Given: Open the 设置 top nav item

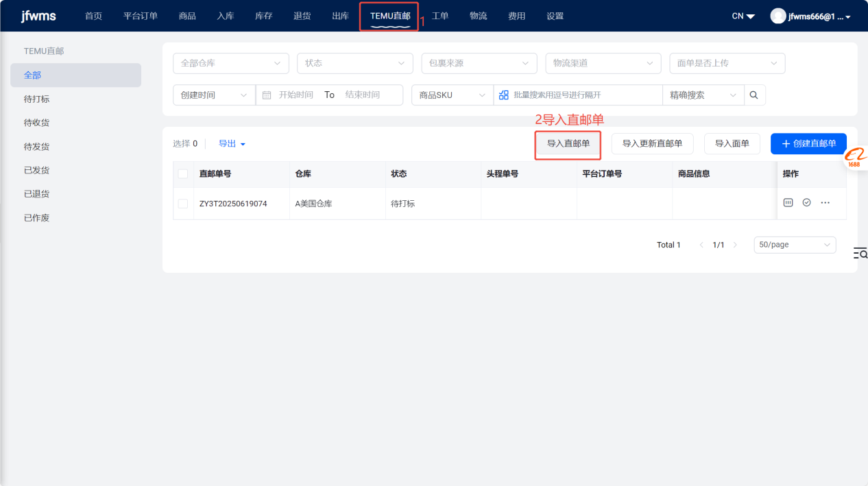Looking at the screenshot, I should coord(555,16).
